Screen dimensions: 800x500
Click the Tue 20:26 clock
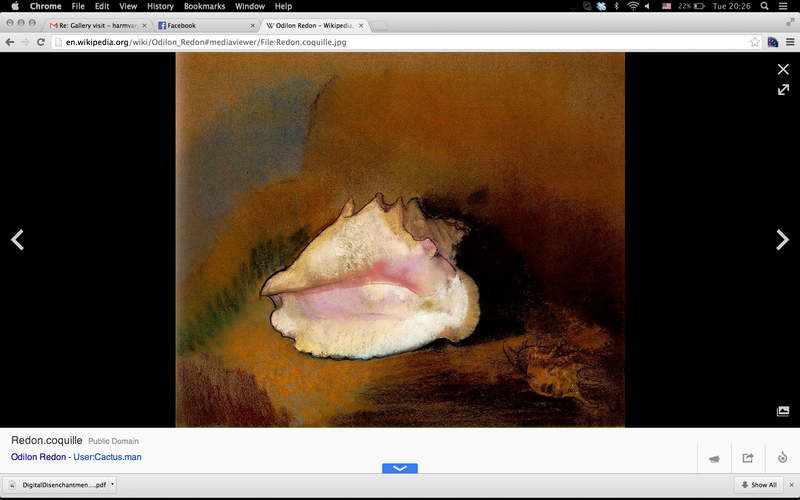pyautogui.click(x=731, y=6)
